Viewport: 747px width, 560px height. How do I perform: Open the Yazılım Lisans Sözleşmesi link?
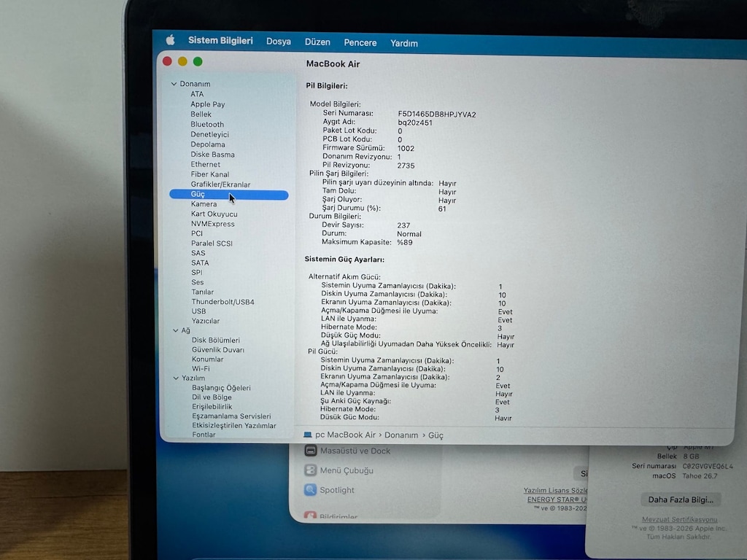[x=555, y=491]
